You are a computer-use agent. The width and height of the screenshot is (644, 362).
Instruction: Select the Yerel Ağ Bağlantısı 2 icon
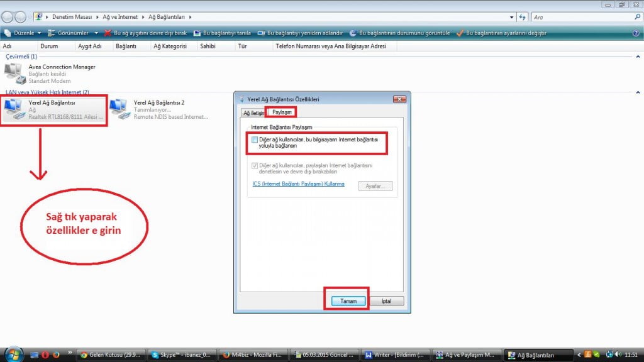click(x=119, y=109)
